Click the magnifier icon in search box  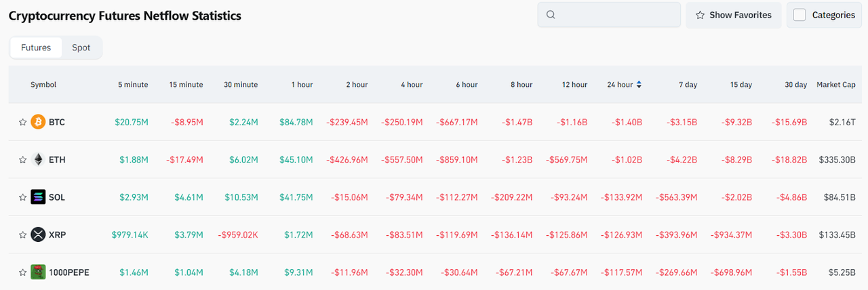click(551, 15)
